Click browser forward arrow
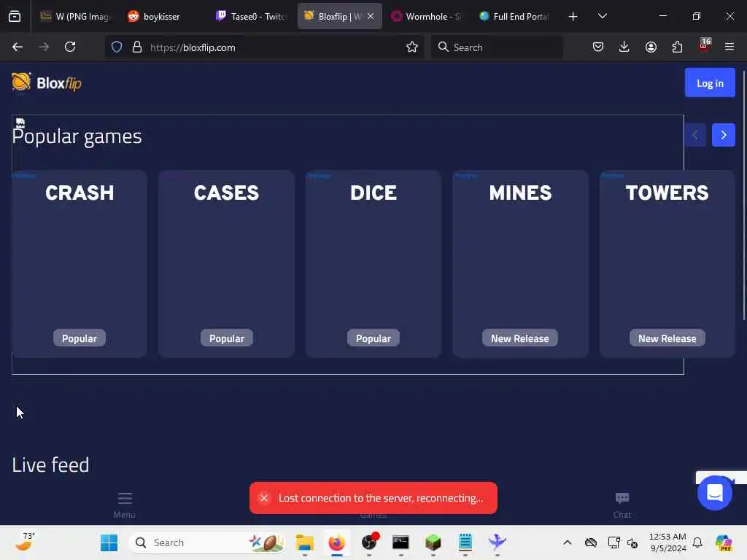 coord(44,47)
